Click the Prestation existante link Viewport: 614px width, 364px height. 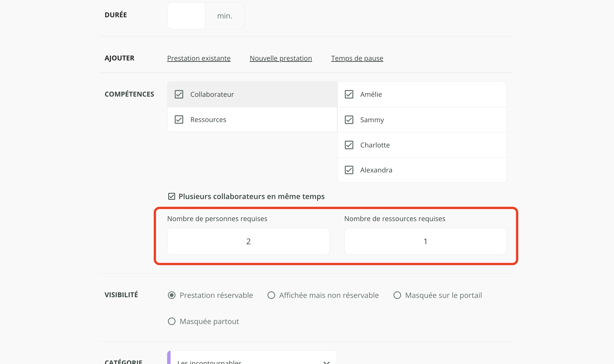pos(199,58)
